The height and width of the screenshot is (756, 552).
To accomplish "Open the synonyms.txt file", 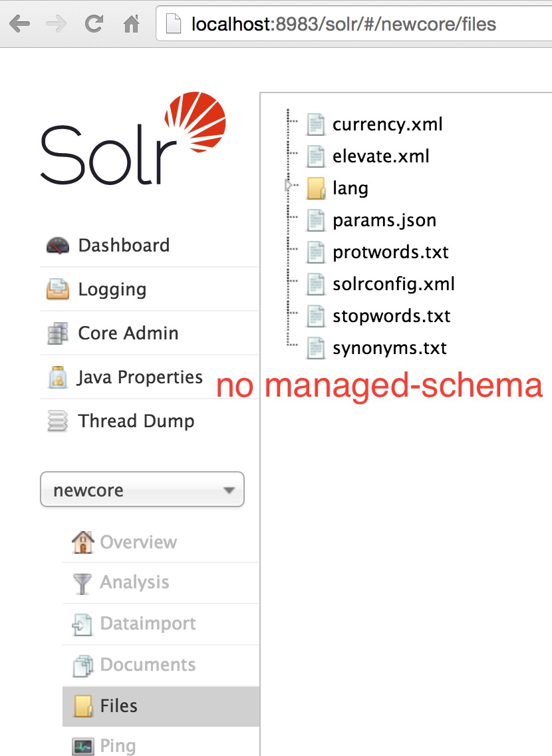I will click(390, 348).
